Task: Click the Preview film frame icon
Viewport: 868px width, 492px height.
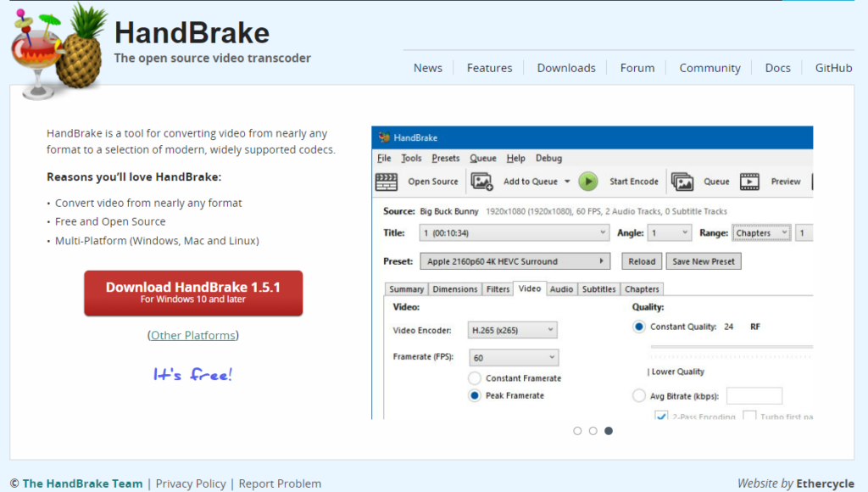Action: pos(749,182)
